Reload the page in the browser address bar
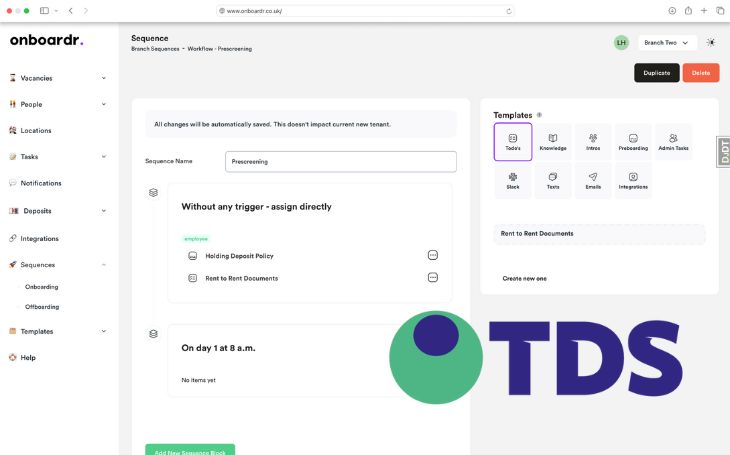The height and width of the screenshot is (455, 730). (509, 11)
